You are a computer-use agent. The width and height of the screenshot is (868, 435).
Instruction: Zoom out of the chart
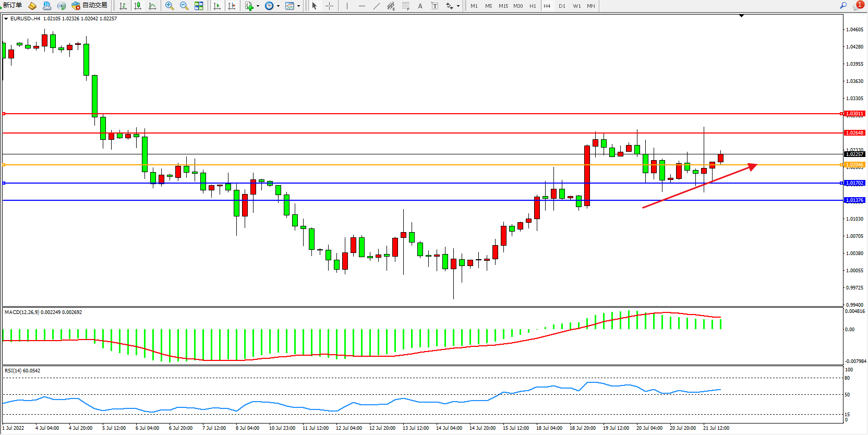pyautogui.click(x=184, y=6)
